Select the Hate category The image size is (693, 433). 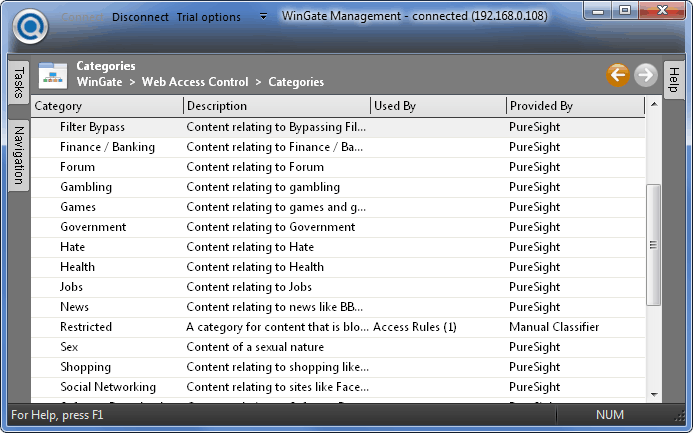click(338, 247)
